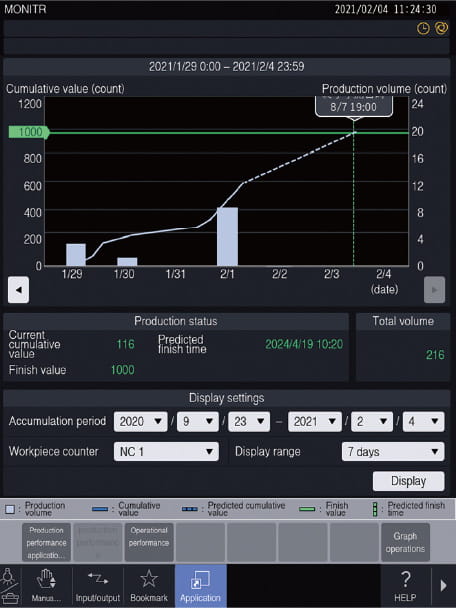
Task: Click the production volume bar for 2/1
Action: click(x=227, y=237)
